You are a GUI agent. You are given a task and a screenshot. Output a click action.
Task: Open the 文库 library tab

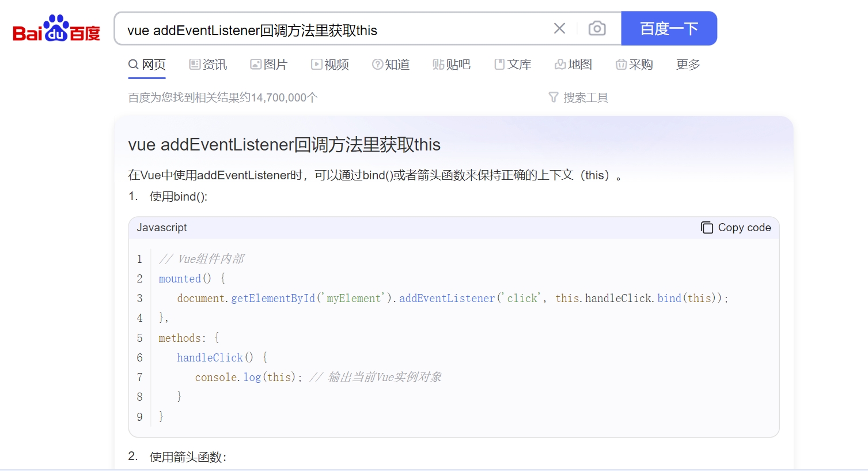[513, 65]
